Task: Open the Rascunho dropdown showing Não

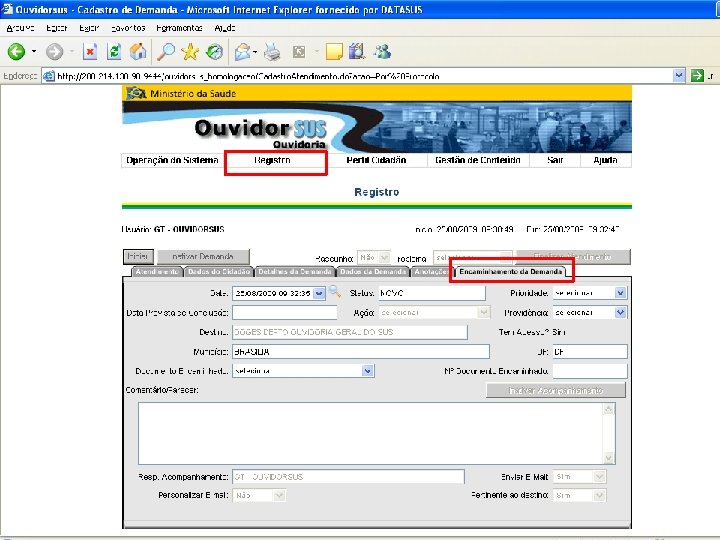Action: [x=384, y=258]
